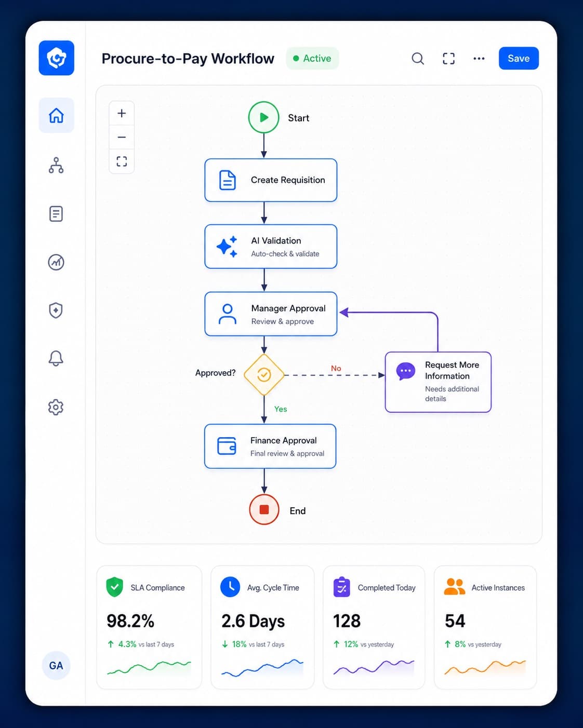The image size is (583, 728).
Task: Select the AI Validation step
Action: tap(271, 247)
